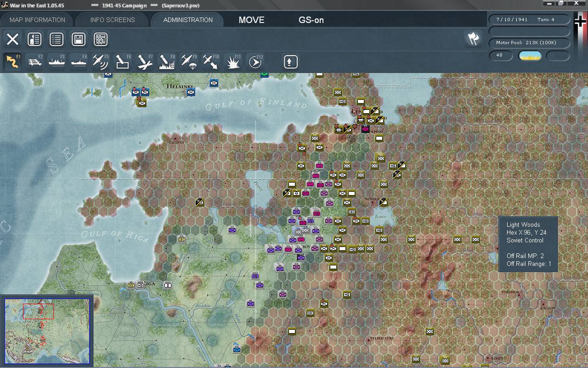Click the Kalinin city label
The width and height of the screenshot is (588, 368).
[547, 308]
